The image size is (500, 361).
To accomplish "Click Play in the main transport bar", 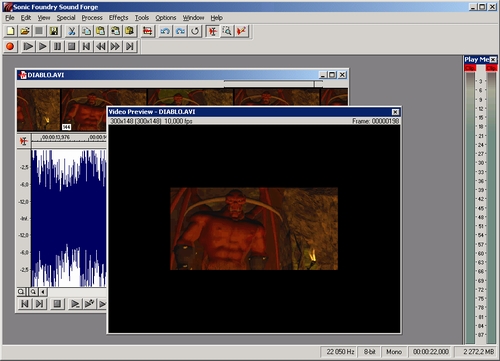I will pos(43,46).
